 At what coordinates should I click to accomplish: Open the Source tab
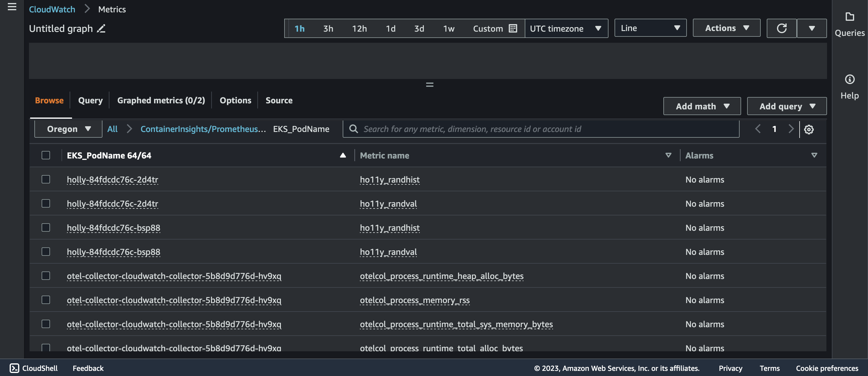(279, 100)
